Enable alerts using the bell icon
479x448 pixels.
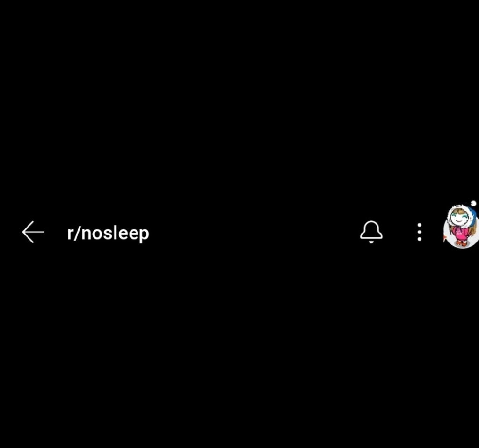371,232
